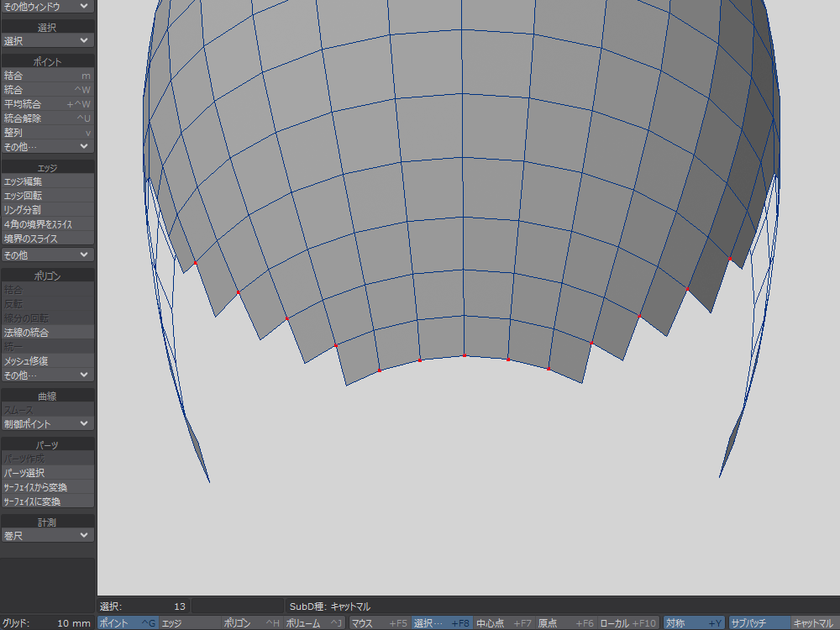The image size is (840, 630).
Task: Click the 平均統合 button
Action: point(47,104)
